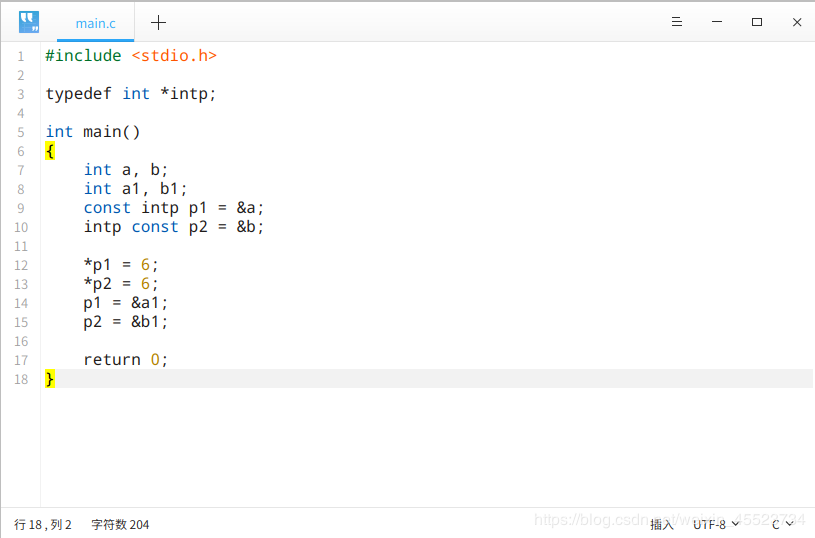
Task: Click the Deepin editor app logo
Action: click(x=29, y=22)
